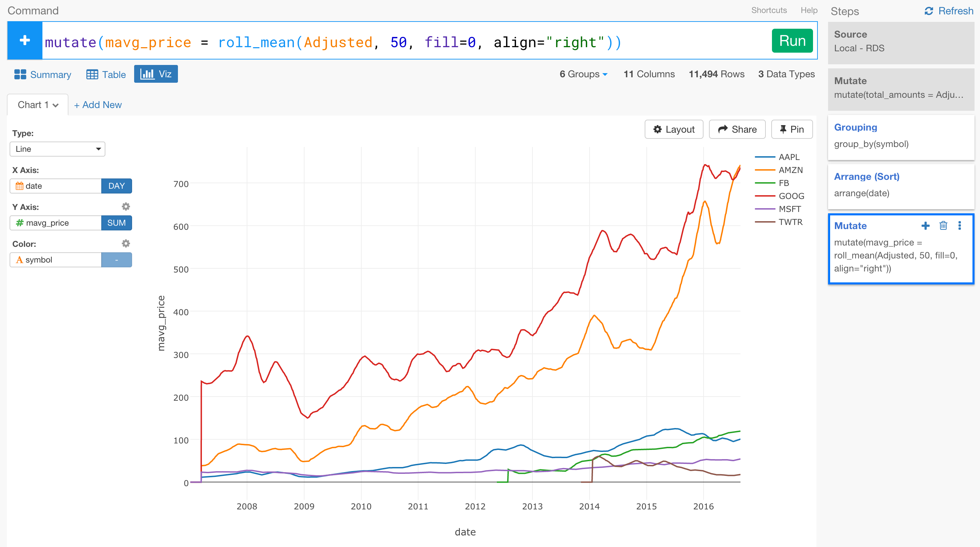Open Layout settings for the chart
Screen dimensions: 980x547
(673, 129)
